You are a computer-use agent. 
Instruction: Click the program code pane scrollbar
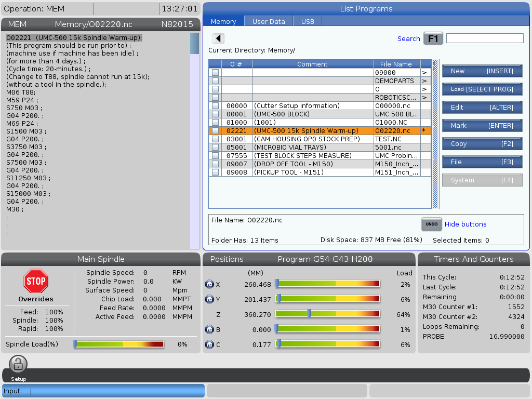(x=195, y=141)
